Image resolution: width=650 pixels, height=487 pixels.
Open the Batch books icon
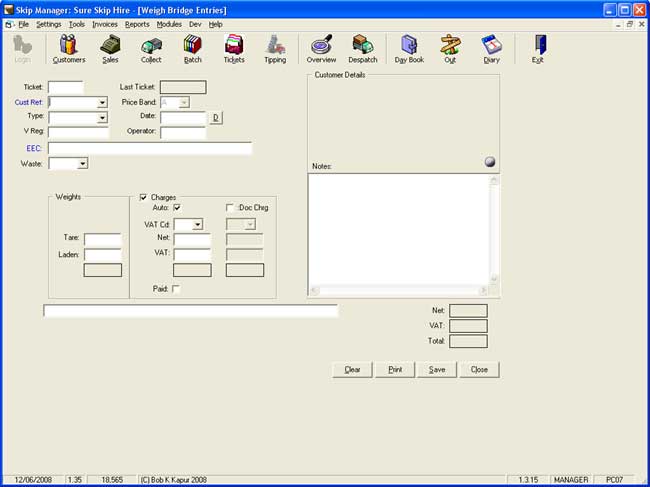click(192, 49)
